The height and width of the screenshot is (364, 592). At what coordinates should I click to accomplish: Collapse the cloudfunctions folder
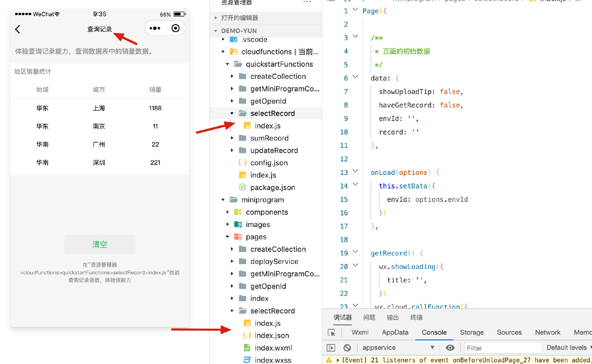[x=223, y=52]
